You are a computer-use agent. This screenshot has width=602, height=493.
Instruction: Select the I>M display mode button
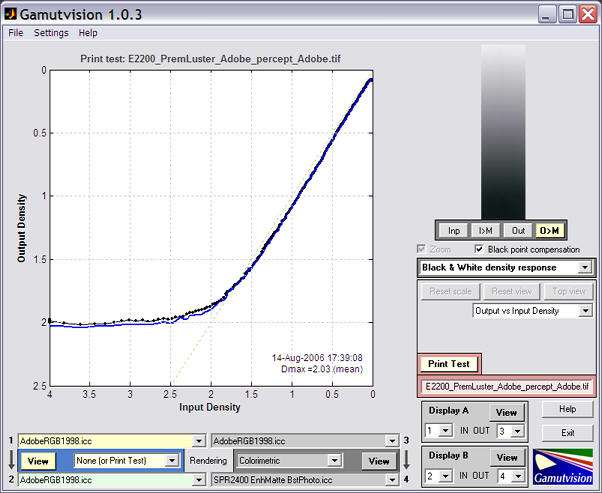pos(486,230)
